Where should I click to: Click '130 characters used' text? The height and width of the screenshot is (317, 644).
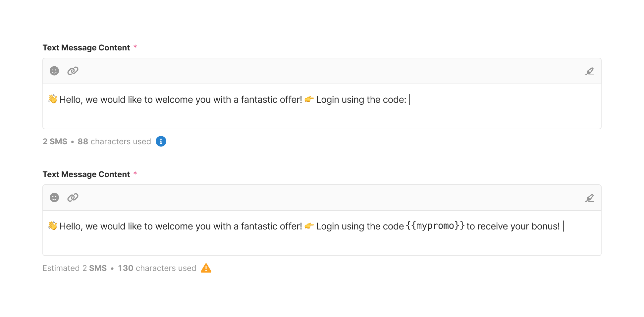coord(157,268)
